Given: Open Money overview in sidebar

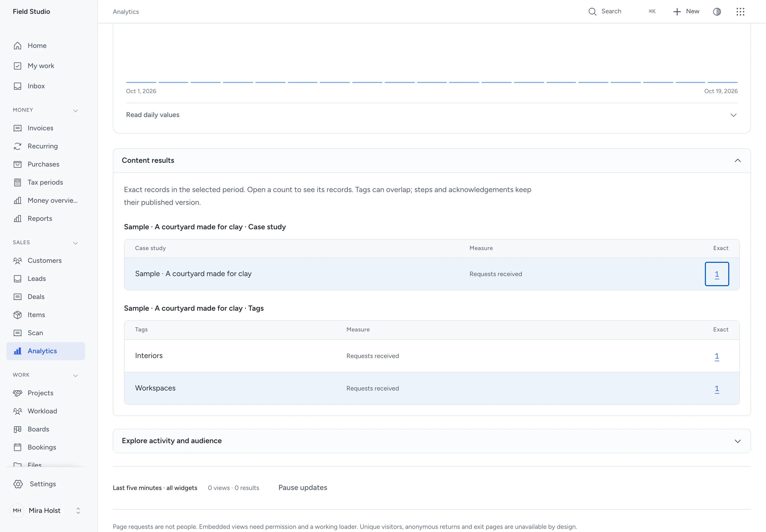Looking at the screenshot, I should [46, 201].
